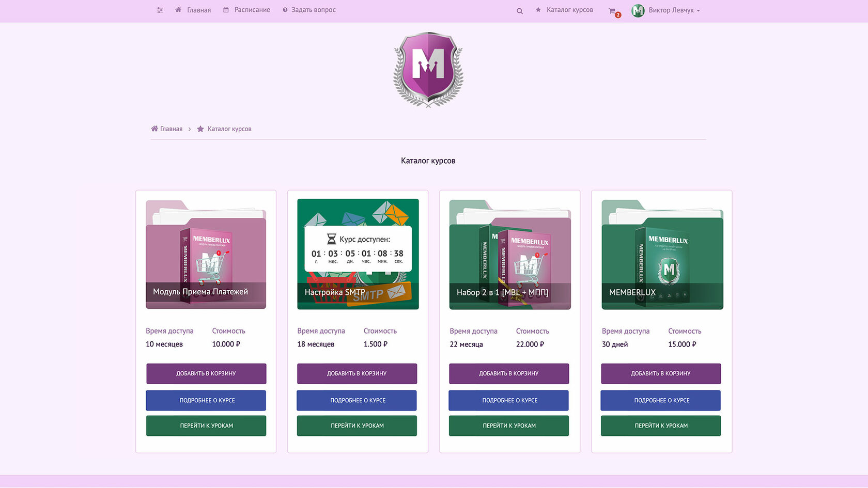Click the breadcrumb home icon
This screenshot has height=488, width=868.
click(x=154, y=129)
